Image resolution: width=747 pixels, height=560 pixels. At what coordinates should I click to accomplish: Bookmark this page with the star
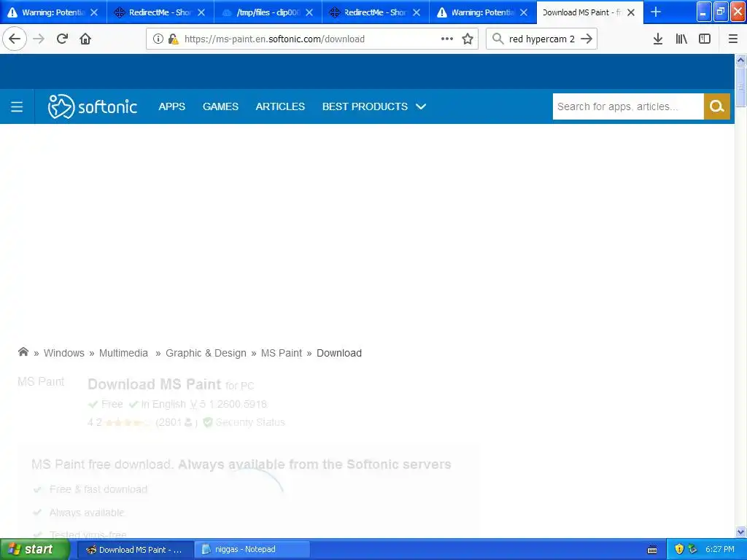468,39
